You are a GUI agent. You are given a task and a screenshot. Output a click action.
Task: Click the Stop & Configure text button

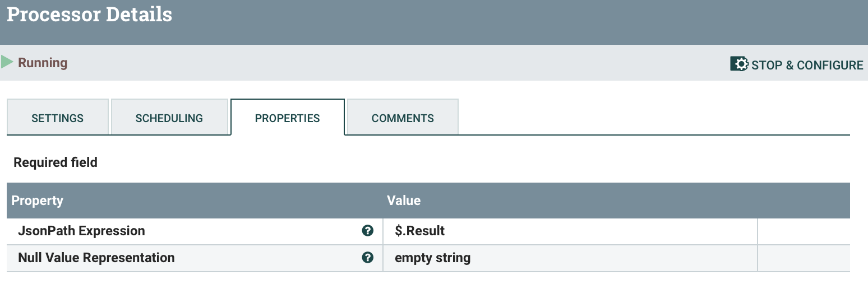point(807,65)
